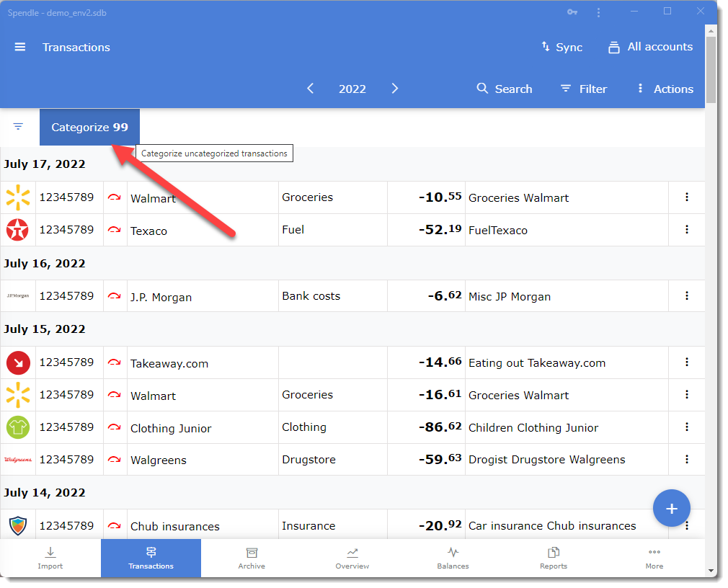The height and width of the screenshot is (588, 728).
Task: Select the 2022 year label
Action: coord(352,89)
